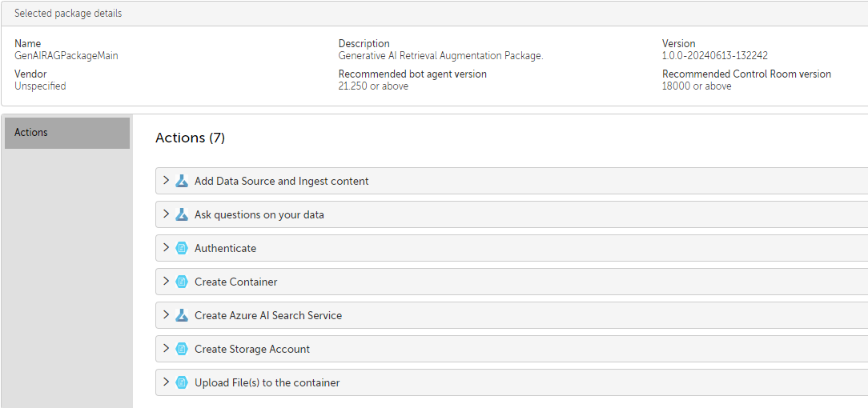Screen dimensions: 868x408
Task: Expand the Create Storage Account chevron
Action: pos(166,349)
